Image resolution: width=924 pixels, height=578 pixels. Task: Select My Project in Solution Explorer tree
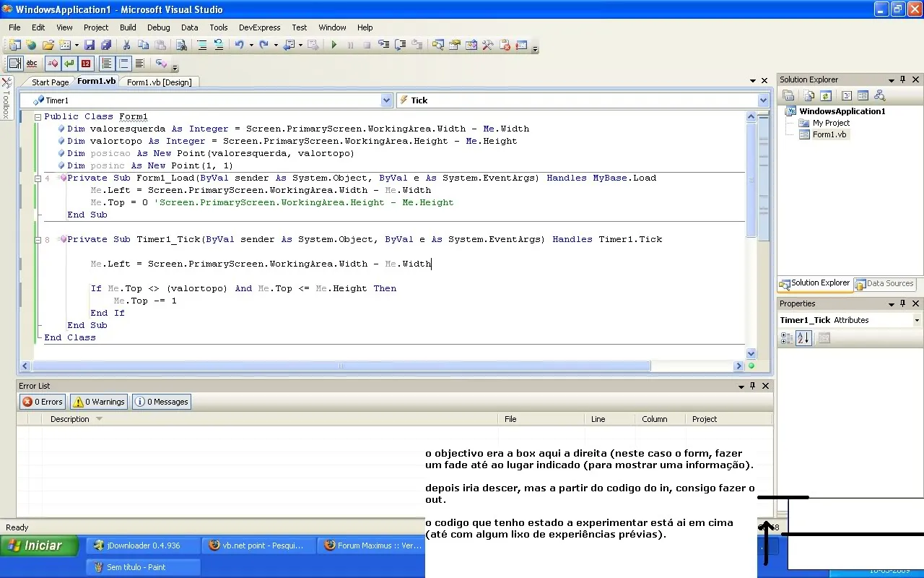831,123
